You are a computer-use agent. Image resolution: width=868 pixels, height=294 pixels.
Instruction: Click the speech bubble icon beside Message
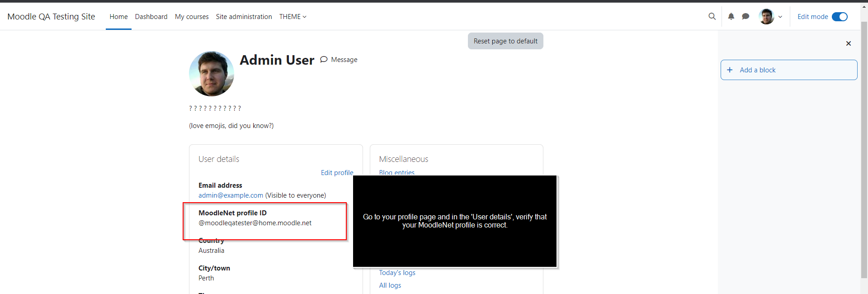tap(324, 59)
